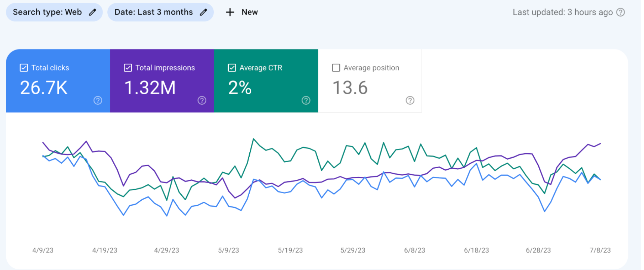The image size is (644, 270).
Task: Click the pencil icon on Search type filter
Action: point(92,12)
